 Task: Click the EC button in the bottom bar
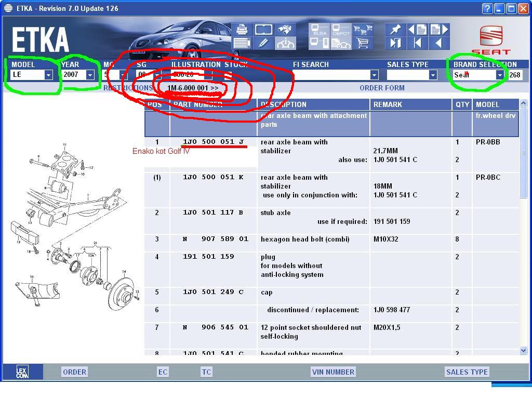tap(163, 372)
